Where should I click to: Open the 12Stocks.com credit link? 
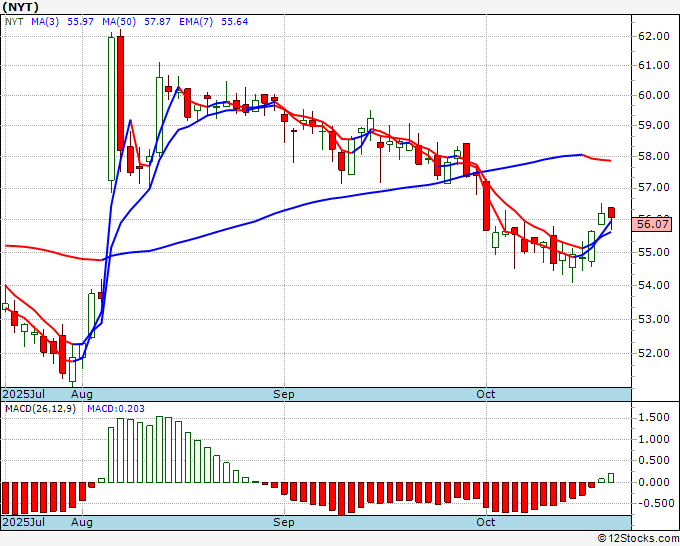[x=638, y=538]
